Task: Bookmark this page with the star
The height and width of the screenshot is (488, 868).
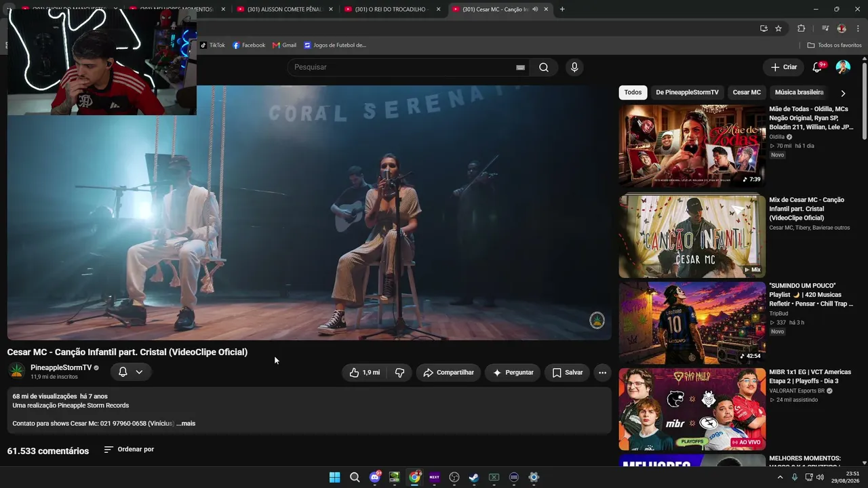Action: [778, 28]
